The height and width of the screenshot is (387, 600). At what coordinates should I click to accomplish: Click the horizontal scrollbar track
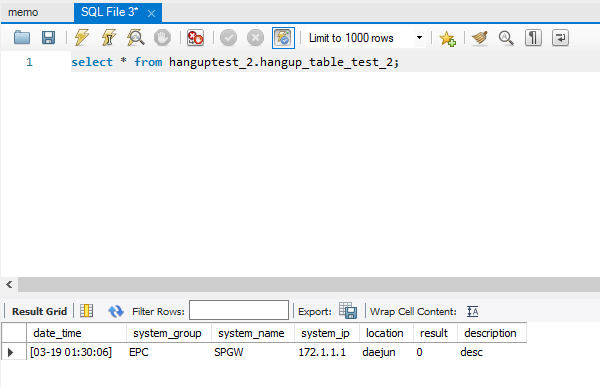tap(309, 284)
